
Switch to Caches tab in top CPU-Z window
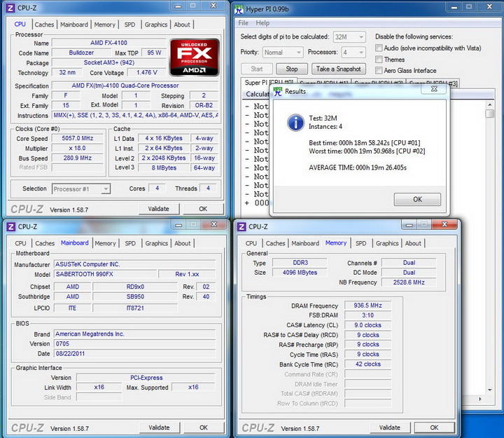(44, 25)
